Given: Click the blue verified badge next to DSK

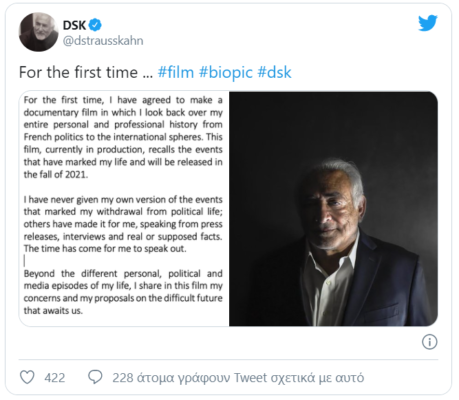Looking at the screenshot, I should click(95, 25).
